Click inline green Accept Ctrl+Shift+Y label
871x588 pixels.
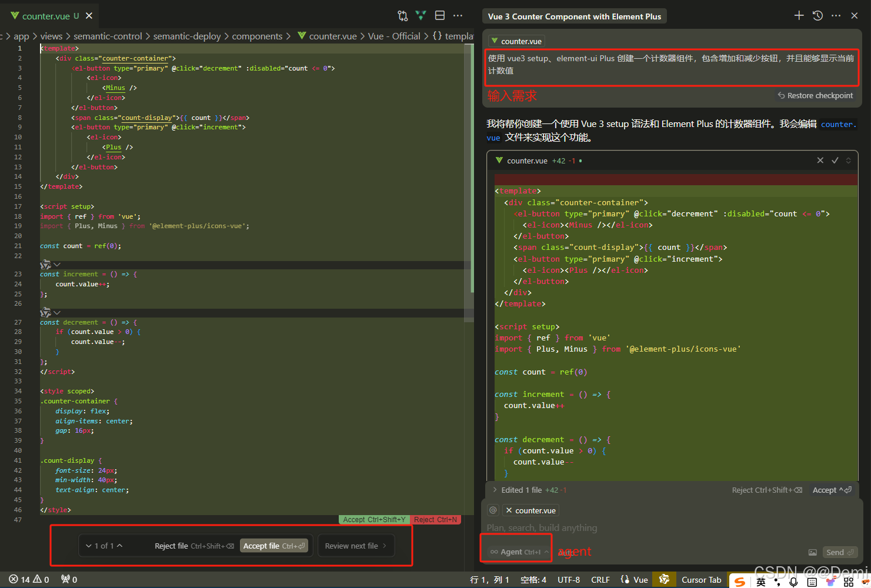pyautogui.click(x=374, y=520)
